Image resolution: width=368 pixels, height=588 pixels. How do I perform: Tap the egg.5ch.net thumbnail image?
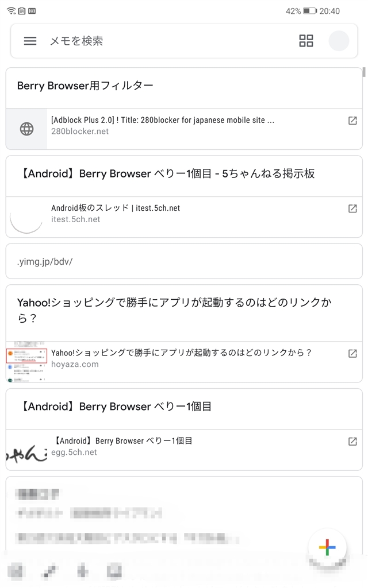(26, 450)
